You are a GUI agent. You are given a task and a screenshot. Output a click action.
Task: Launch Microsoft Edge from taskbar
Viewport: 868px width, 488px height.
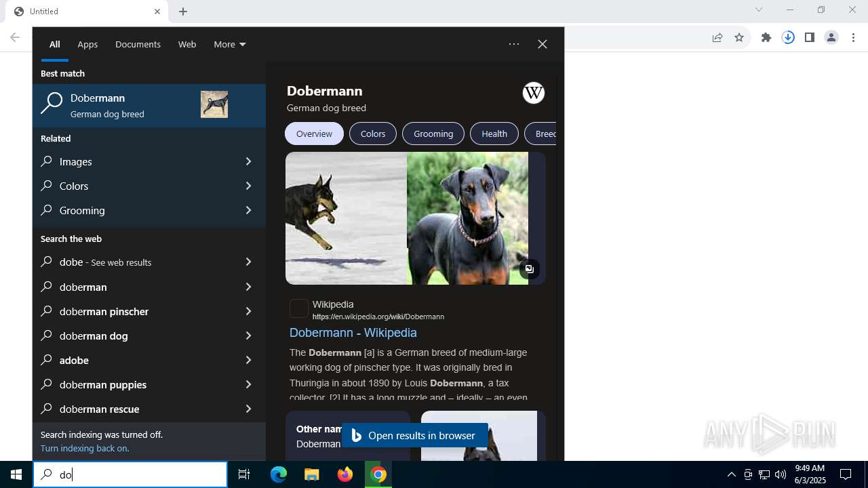tap(279, 474)
